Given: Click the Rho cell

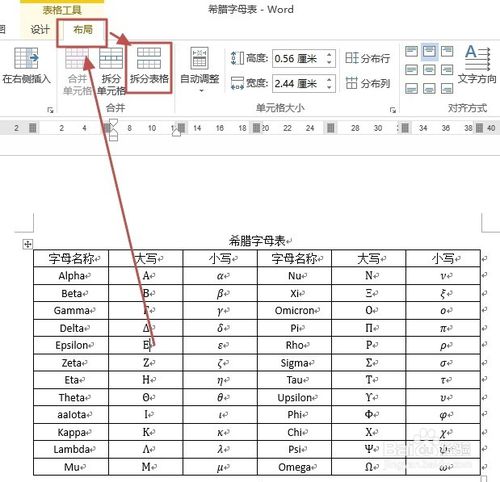Looking at the screenshot, I should point(295,346).
